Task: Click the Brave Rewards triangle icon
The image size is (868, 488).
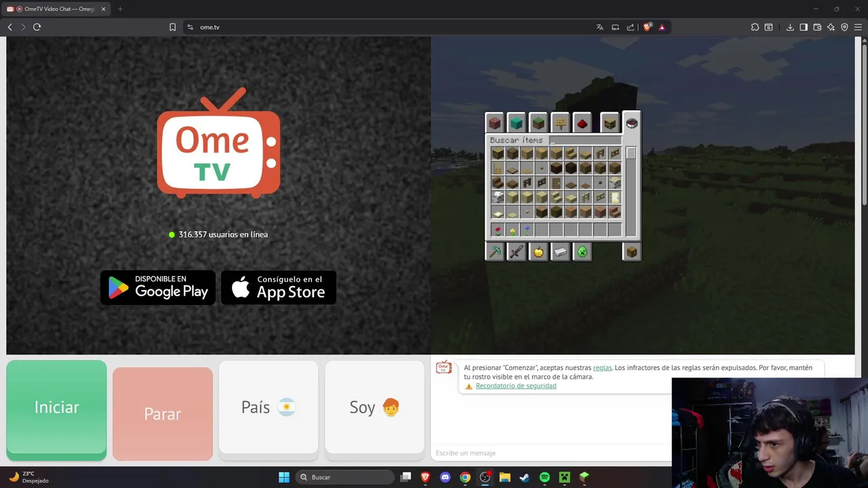Action: tap(662, 27)
